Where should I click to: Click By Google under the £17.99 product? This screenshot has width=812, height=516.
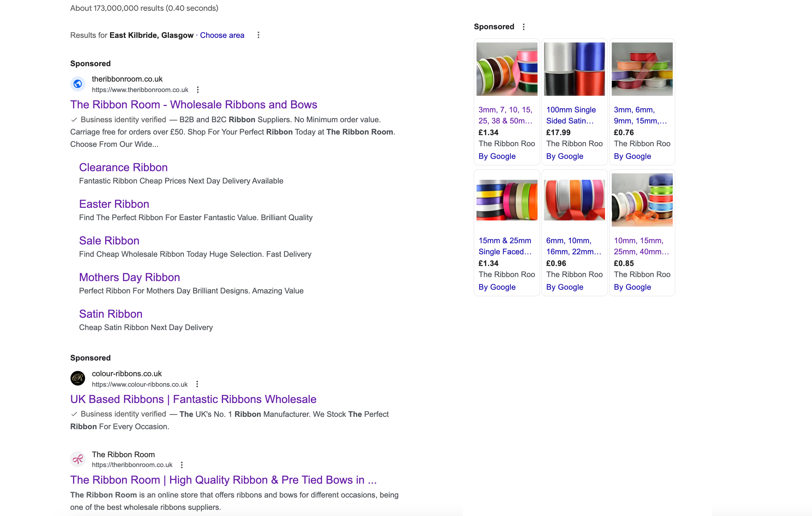coord(565,156)
